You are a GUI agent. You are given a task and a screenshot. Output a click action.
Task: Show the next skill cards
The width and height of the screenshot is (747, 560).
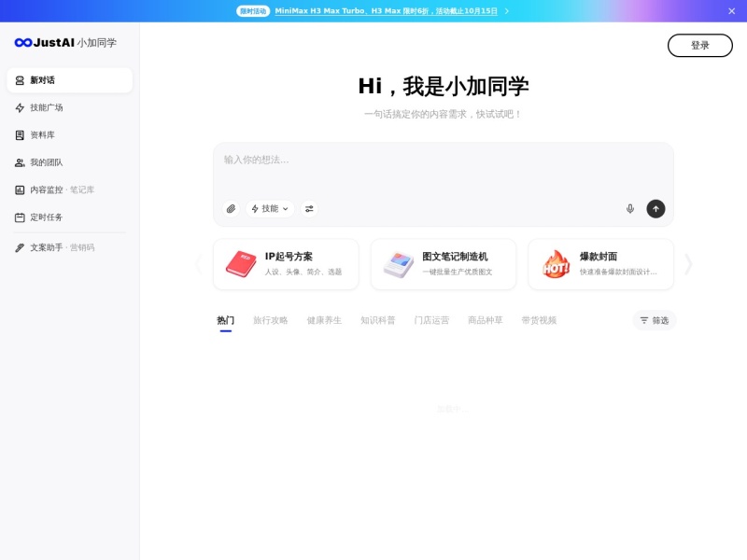(688, 264)
